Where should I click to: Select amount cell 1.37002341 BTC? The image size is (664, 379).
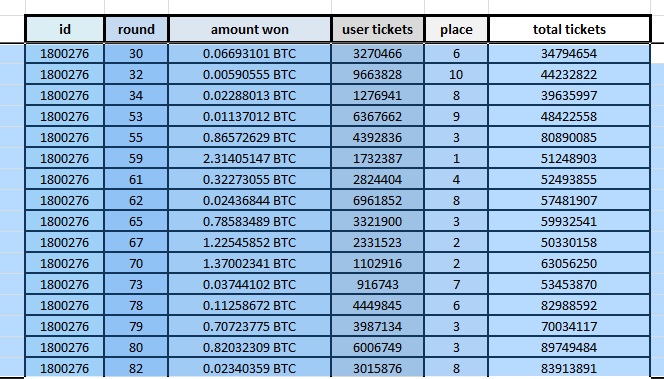[x=249, y=263]
